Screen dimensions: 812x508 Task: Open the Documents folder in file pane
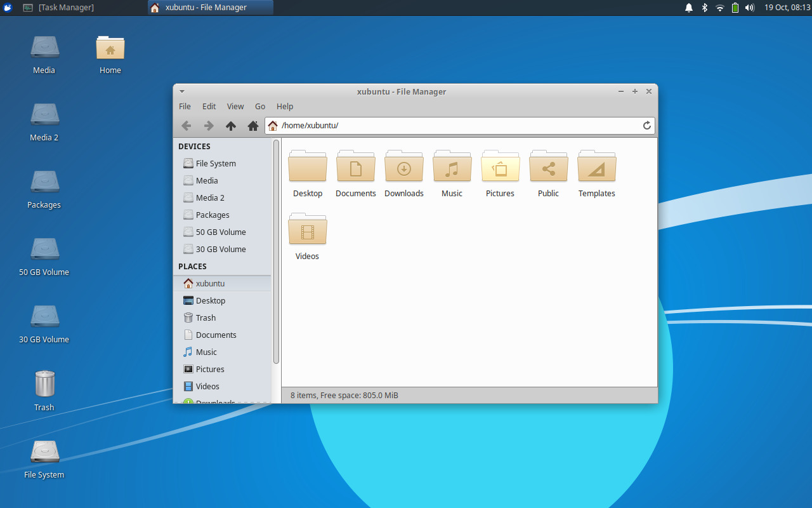(x=356, y=166)
